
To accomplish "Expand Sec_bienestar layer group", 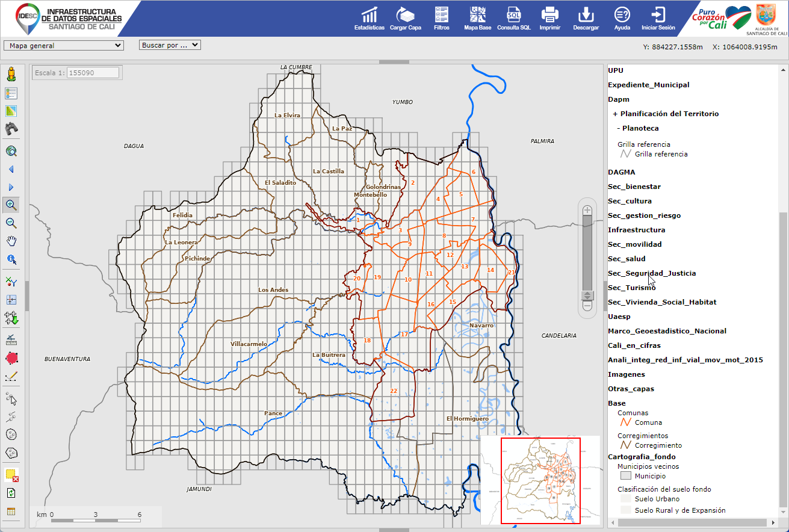I will 634,187.
